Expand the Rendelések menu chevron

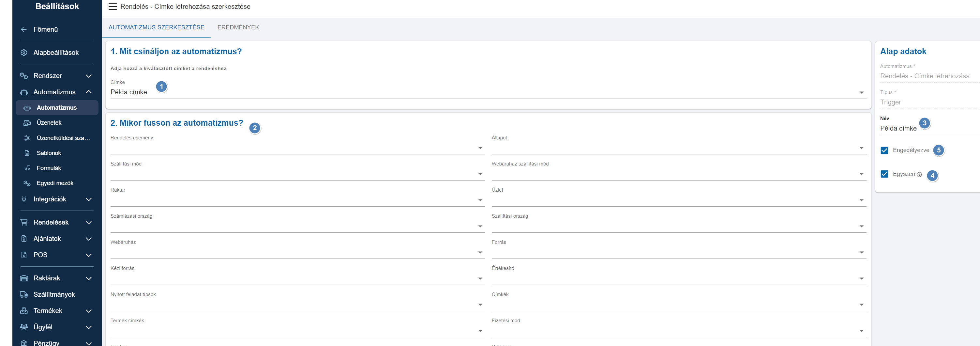[x=89, y=222]
